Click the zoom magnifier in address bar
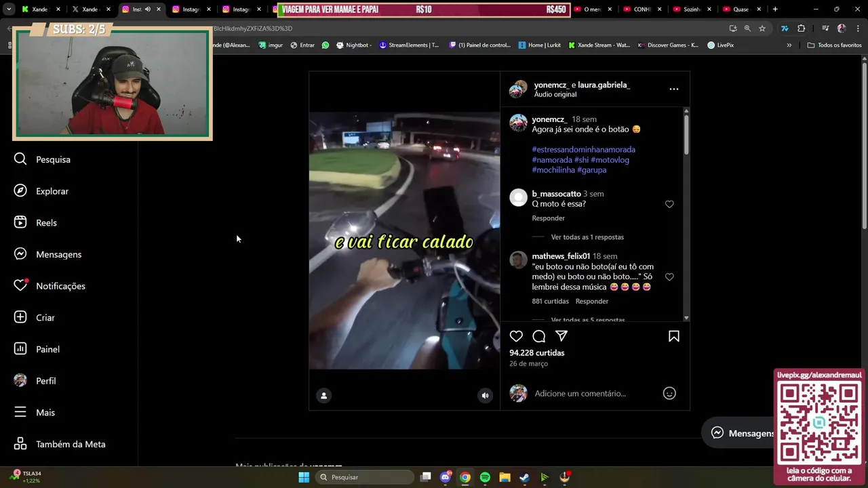 747,28
